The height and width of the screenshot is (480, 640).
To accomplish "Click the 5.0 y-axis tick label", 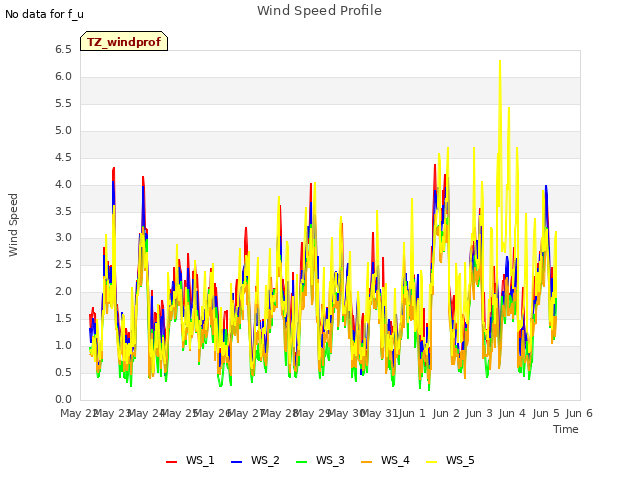I will point(63,131).
